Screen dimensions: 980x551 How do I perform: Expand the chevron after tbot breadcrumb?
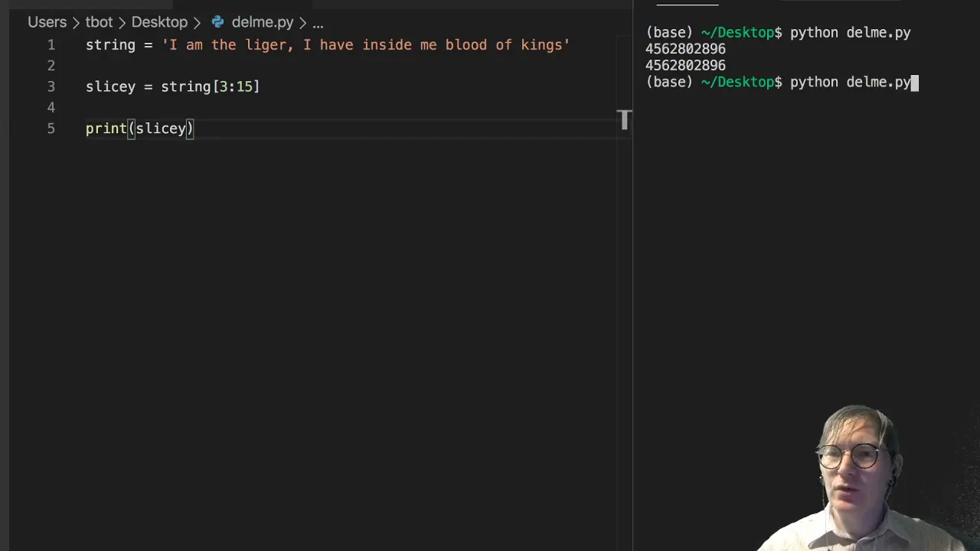coord(122,23)
